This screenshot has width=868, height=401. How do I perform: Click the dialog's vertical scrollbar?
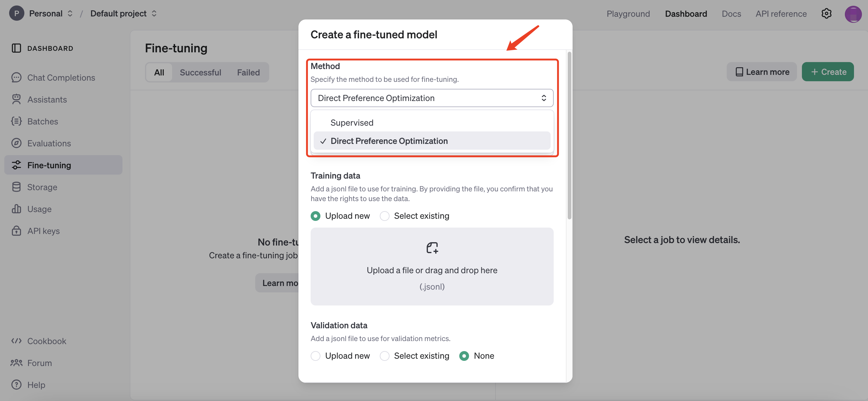pyautogui.click(x=569, y=135)
